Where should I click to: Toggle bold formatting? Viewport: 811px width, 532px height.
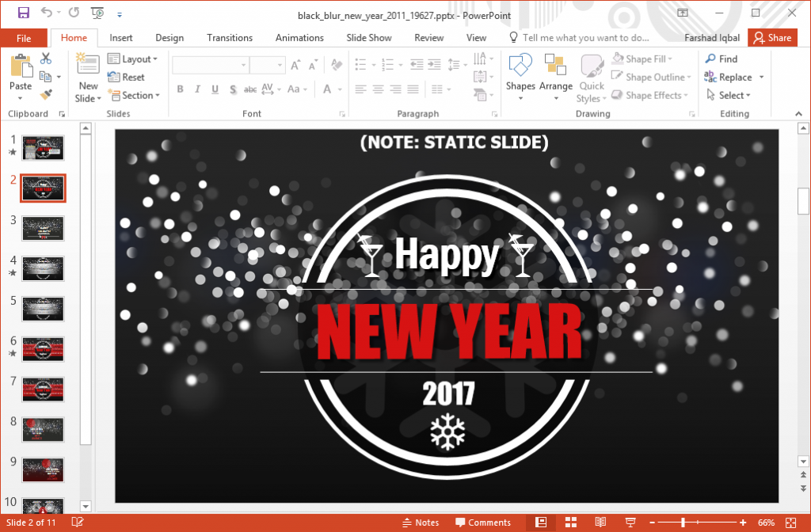[x=180, y=89]
